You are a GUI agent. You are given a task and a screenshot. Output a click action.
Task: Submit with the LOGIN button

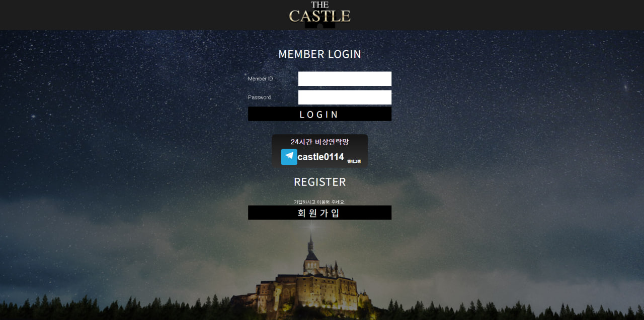(x=319, y=114)
